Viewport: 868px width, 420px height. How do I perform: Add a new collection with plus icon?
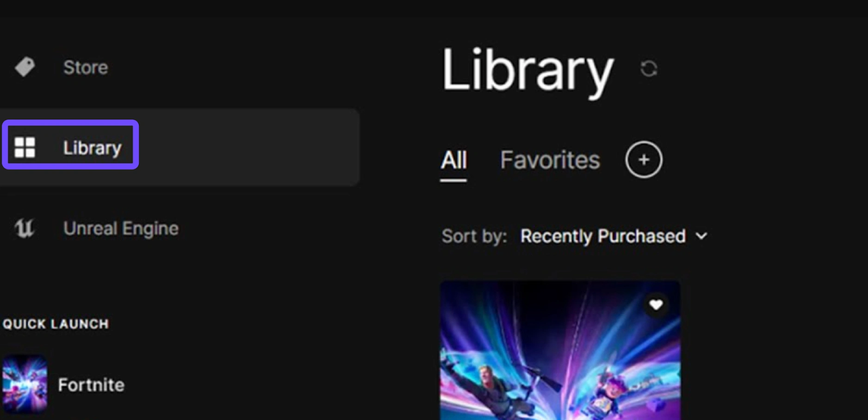click(643, 160)
